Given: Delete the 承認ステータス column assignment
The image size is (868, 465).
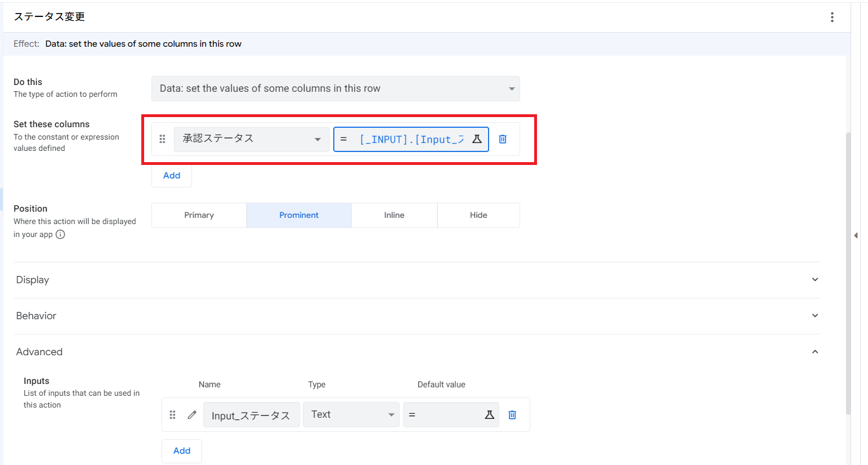Looking at the screenshot, I should click(503, 139).
